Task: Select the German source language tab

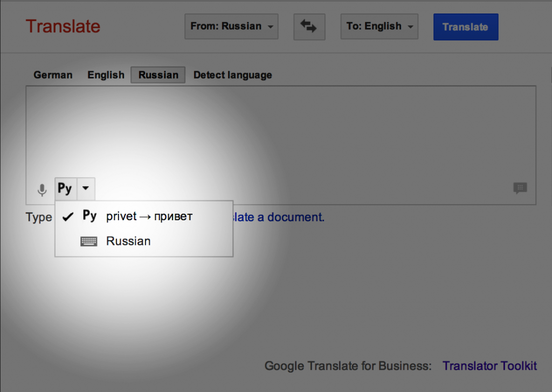Action: (x=53, y=75)
